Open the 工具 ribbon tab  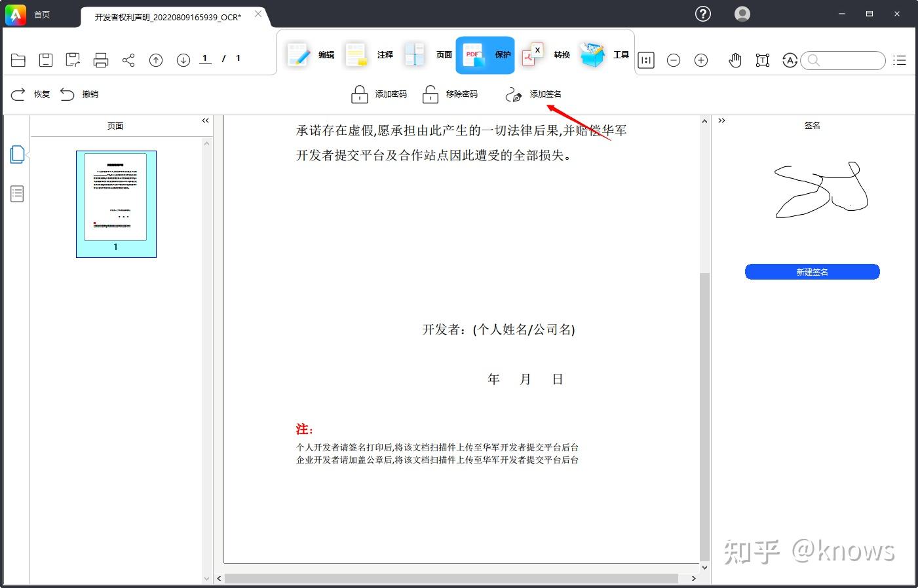pyautogui.click(x=605, y=55)
